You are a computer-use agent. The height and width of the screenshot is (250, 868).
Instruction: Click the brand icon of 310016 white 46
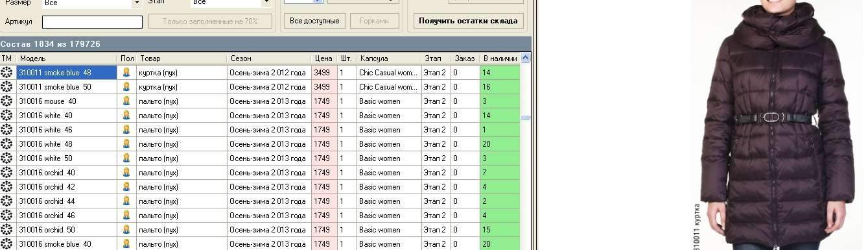click(x=7, y=130)
